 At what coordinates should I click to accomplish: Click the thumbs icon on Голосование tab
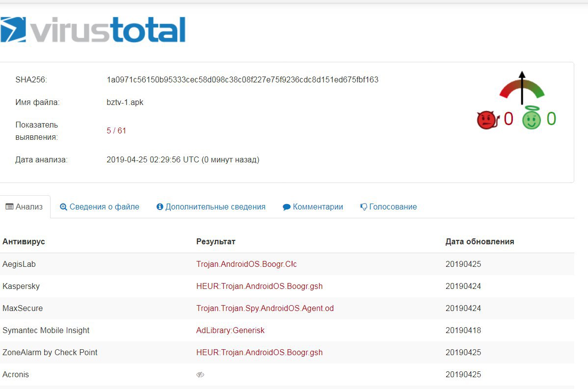363,207
